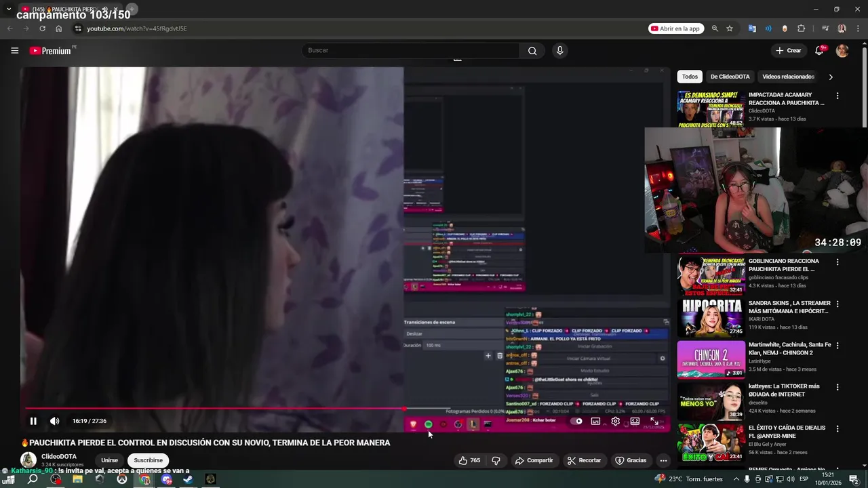
Task: Open Chrome three-dot menu
Action: [x=858, y=28]
